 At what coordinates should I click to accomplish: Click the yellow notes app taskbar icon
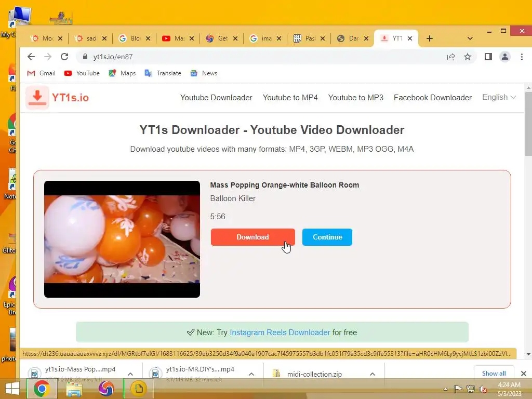pyautogui.click(x=138, y=389)
